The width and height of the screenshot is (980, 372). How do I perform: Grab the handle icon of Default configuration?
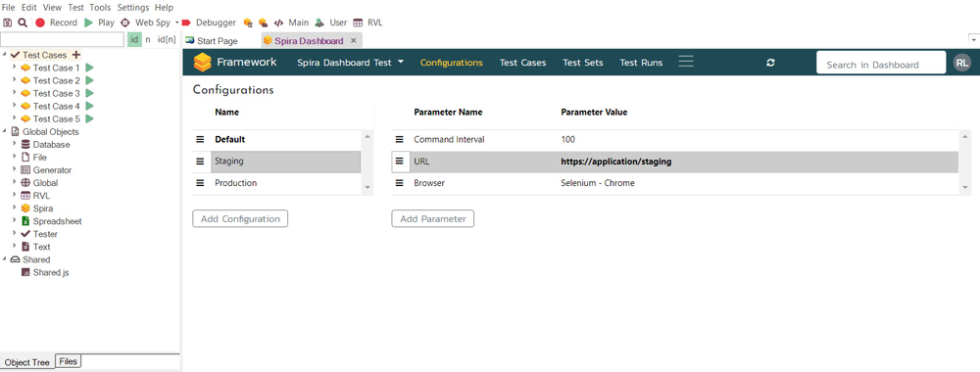(200, 140)
